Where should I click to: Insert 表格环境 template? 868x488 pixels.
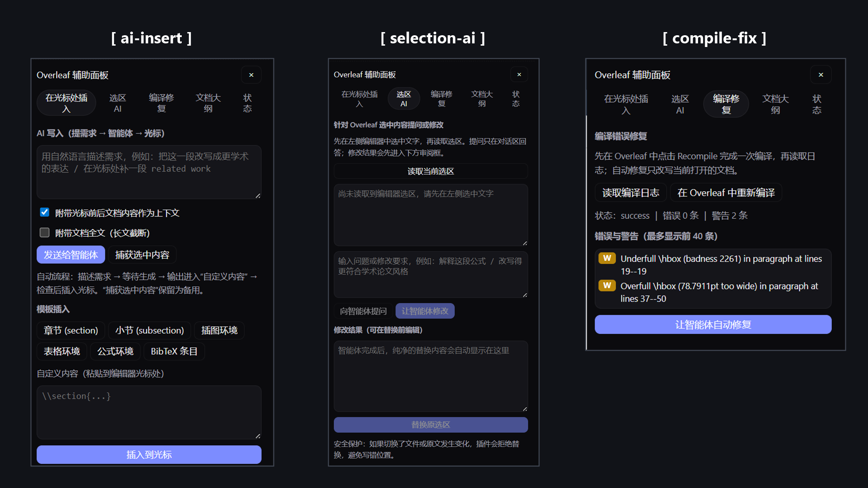(x=62, y=351)
